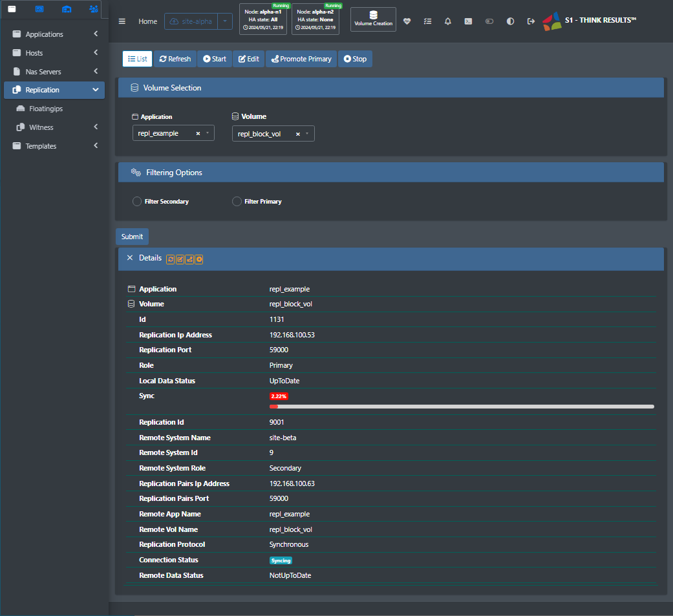Viewport: 673px width, 616px height.
Task: Toggle the hamburger sidebar menu
Action: [122, 21]
